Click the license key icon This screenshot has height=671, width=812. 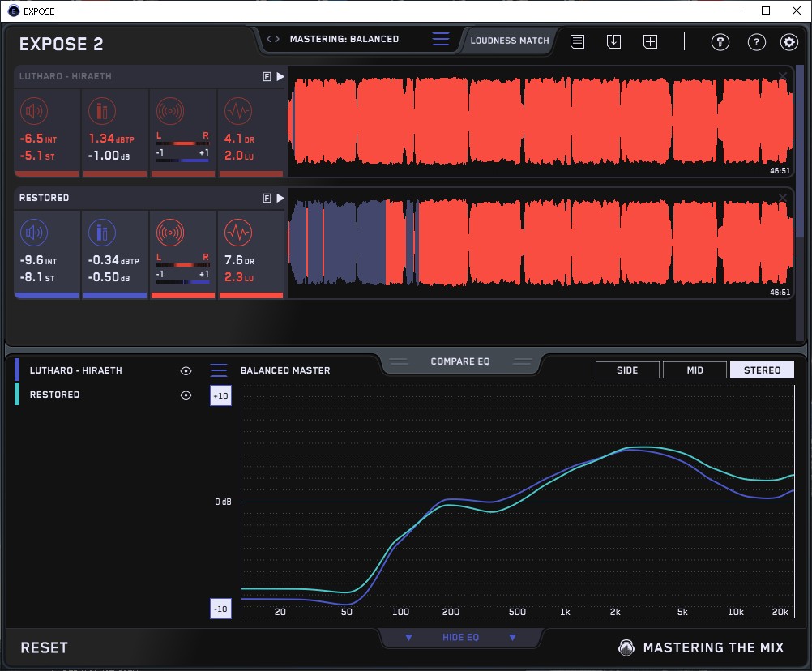coord(720,42)
